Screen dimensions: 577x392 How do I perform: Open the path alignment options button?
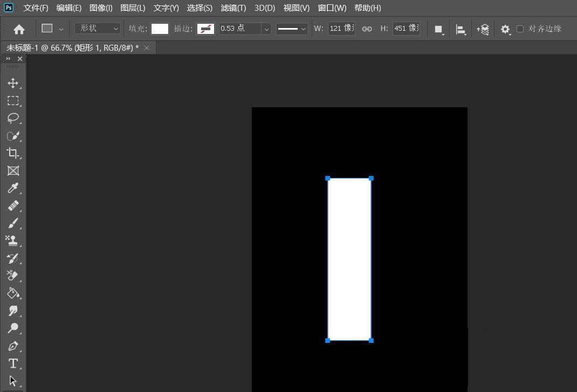coord(461,29)
